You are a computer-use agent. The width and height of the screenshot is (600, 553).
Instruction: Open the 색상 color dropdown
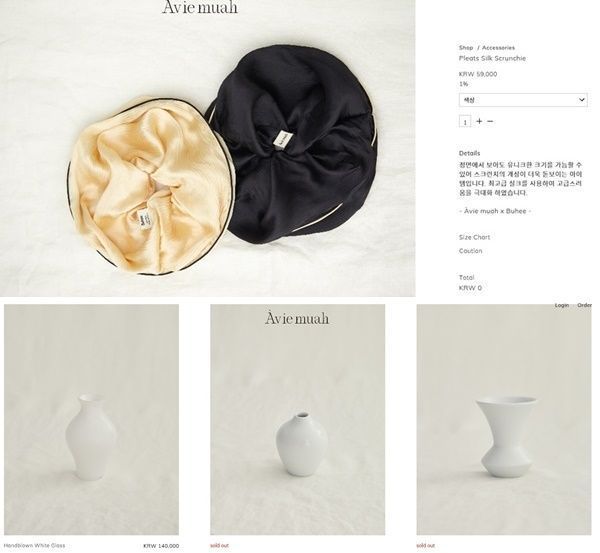[x=523, y=100]
